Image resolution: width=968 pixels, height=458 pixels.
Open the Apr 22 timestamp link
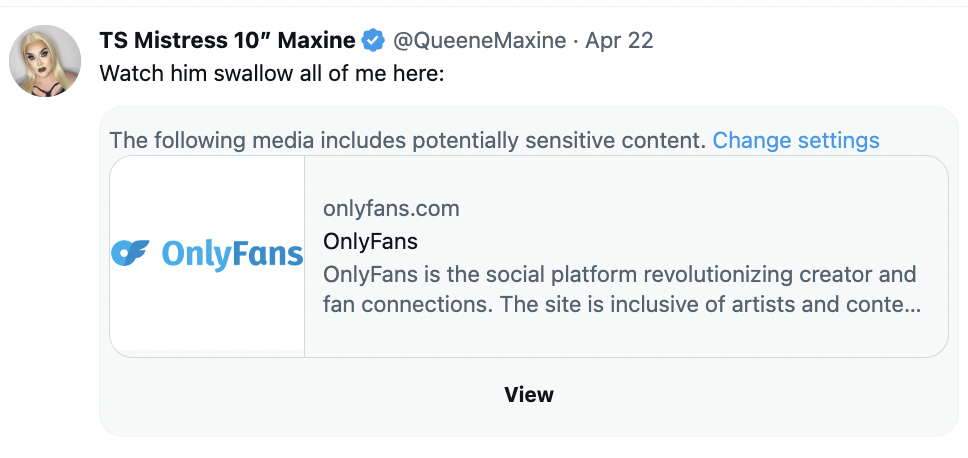(x=619, y=41)
